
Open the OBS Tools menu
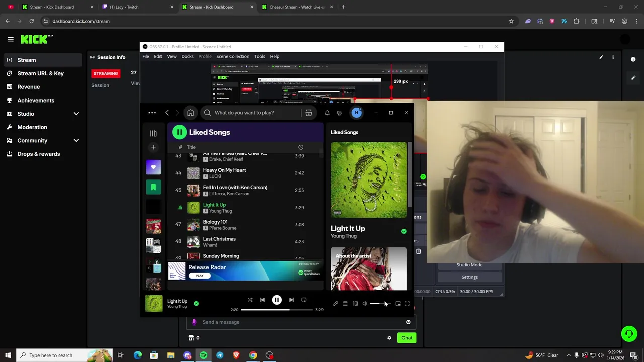point(260,56)
